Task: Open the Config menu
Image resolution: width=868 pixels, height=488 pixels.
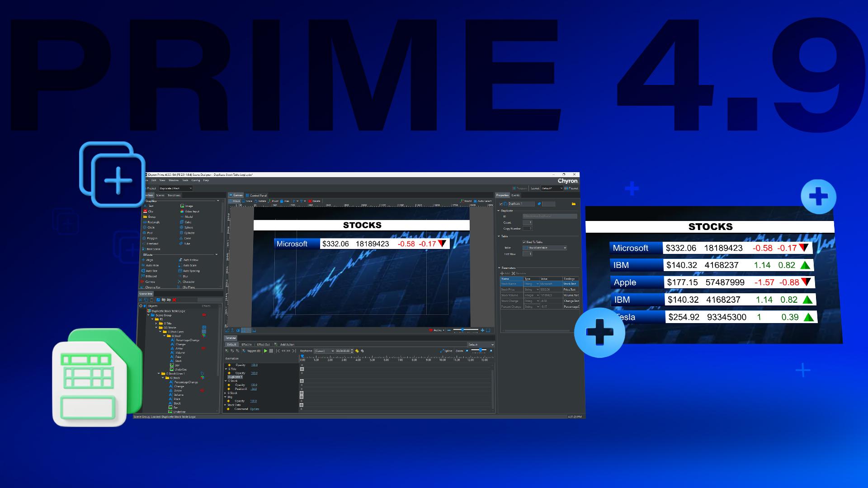Action: [x=196, y=180]
